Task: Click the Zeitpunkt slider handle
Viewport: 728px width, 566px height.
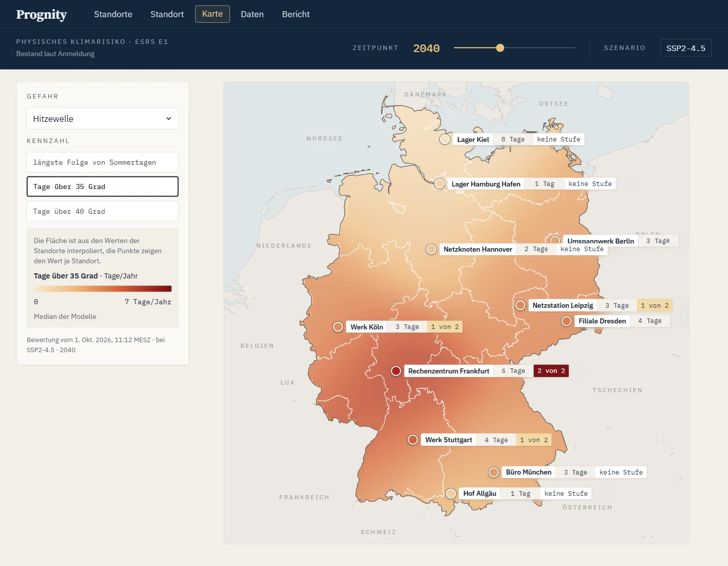Action: tap(500, 48)
